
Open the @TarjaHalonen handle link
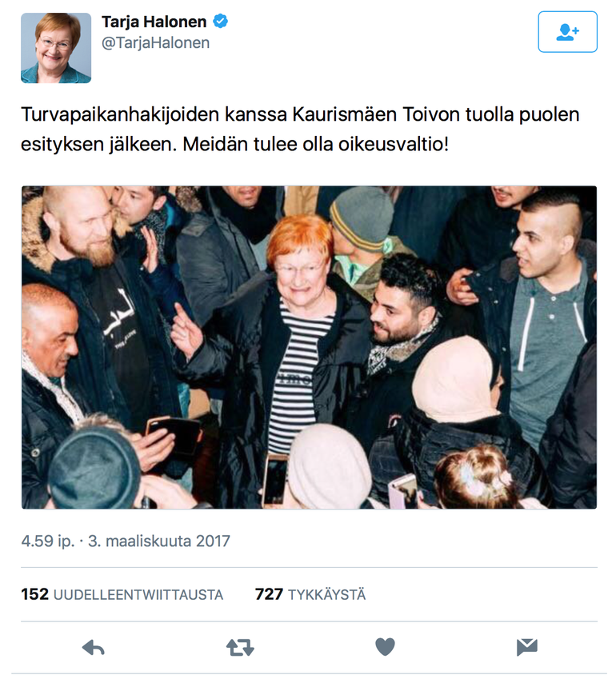[155, 43]
